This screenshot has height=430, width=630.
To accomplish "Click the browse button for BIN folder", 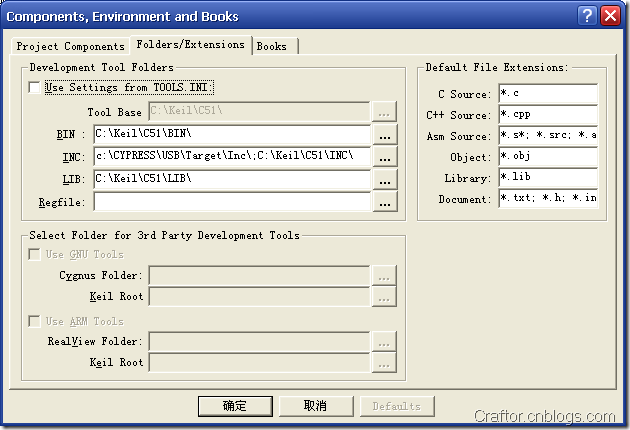I will click(x=385, y=134).
